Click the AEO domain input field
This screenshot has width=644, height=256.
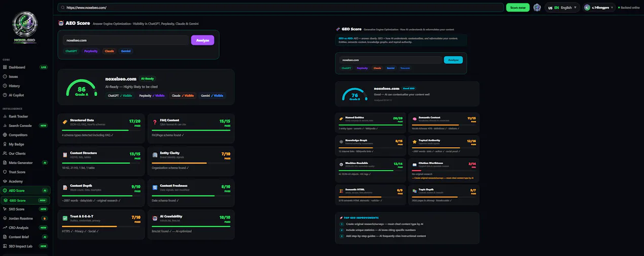[x=126, y=40]
